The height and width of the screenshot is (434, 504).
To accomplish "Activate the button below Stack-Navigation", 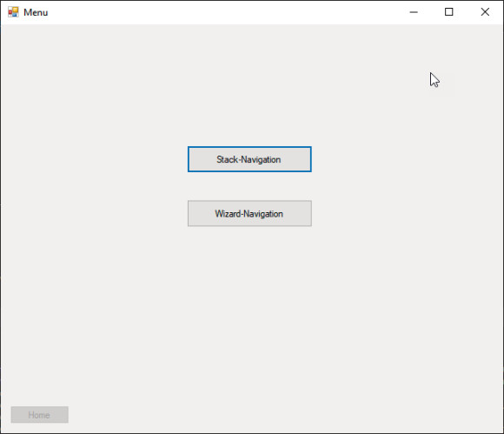I will pyautogui.click(x=249, y=214).
